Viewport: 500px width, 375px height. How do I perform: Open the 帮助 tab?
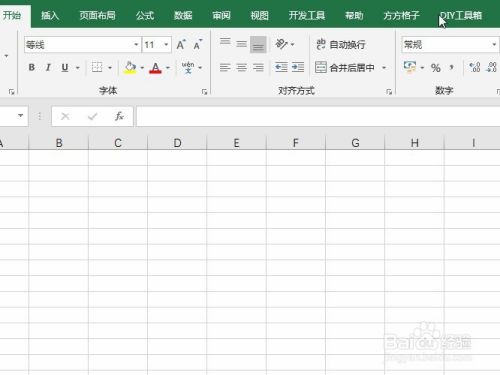click(354, 15)
